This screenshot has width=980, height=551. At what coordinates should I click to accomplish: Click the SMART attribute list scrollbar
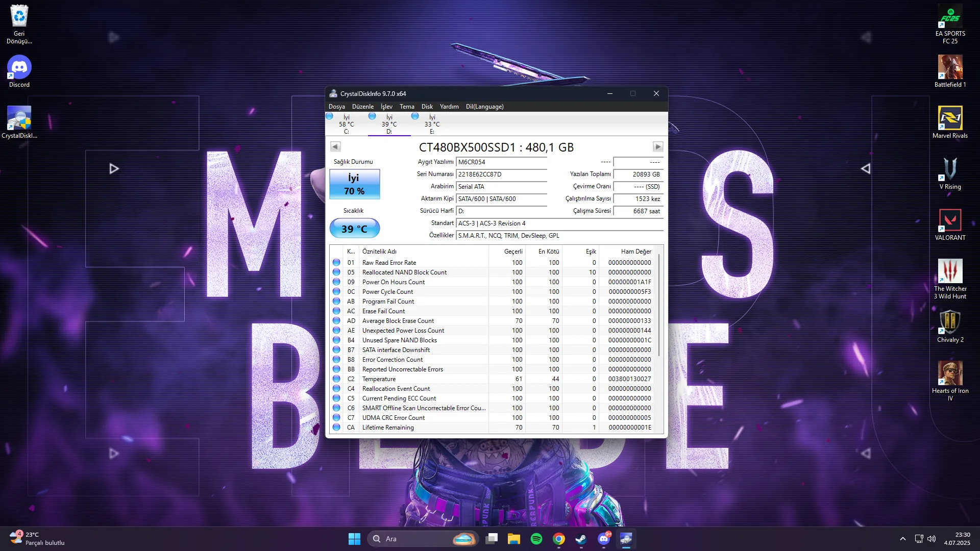(x=659, y=306)
